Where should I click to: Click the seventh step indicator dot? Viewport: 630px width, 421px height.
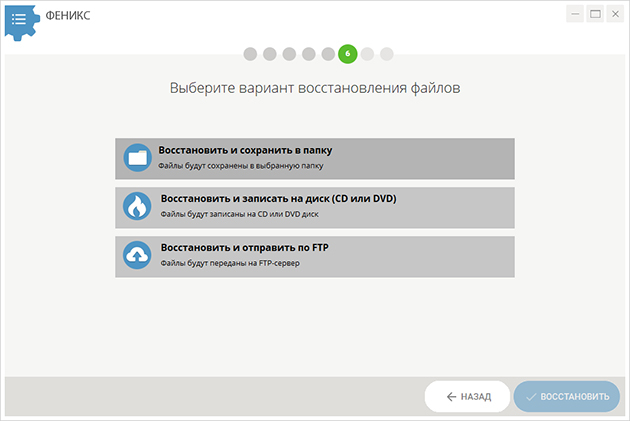point(367,54)
